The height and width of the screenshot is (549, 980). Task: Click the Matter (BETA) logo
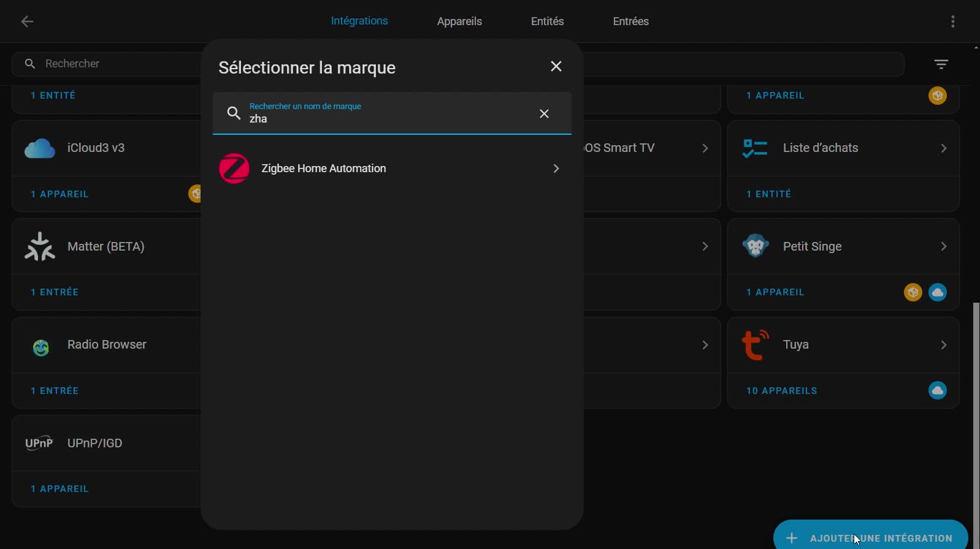[40, 246]
